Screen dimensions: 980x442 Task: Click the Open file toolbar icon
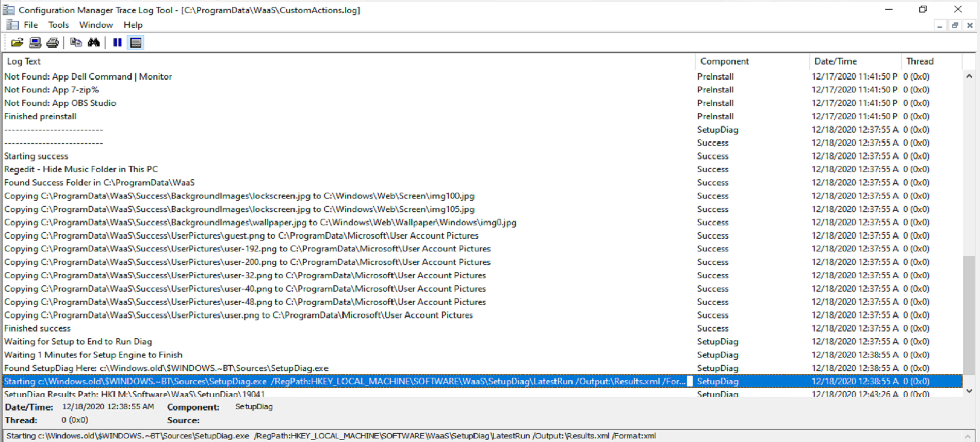tap(17, 42)
